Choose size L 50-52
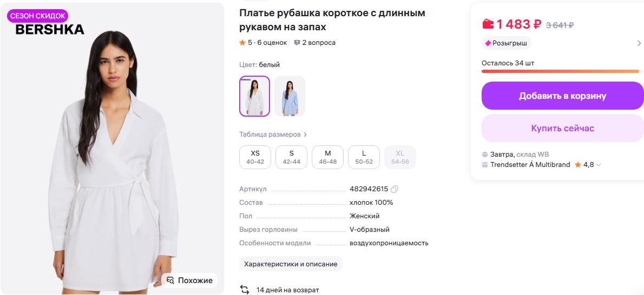The height and width of the screenshot is (295, 644). click(364, 157)
